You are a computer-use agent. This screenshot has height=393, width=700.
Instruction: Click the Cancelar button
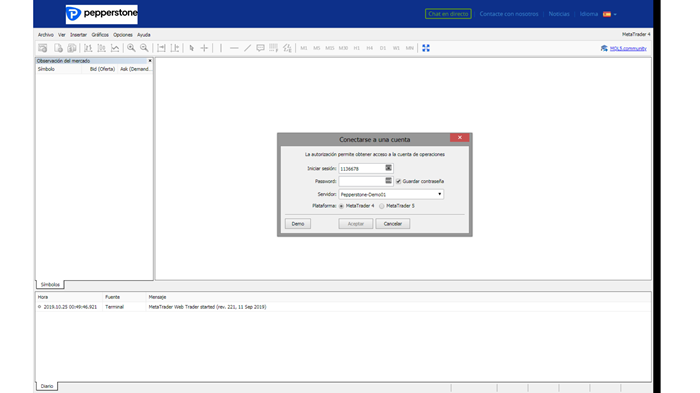point(393,224)
